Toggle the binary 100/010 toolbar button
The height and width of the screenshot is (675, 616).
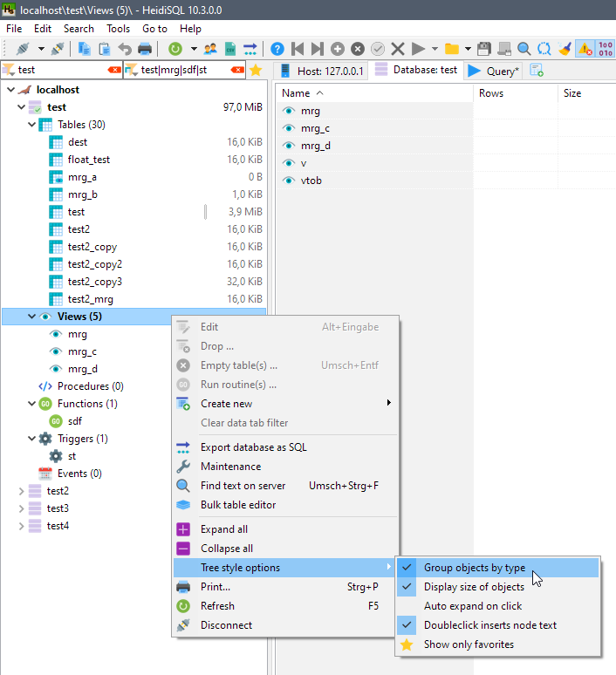606,49
